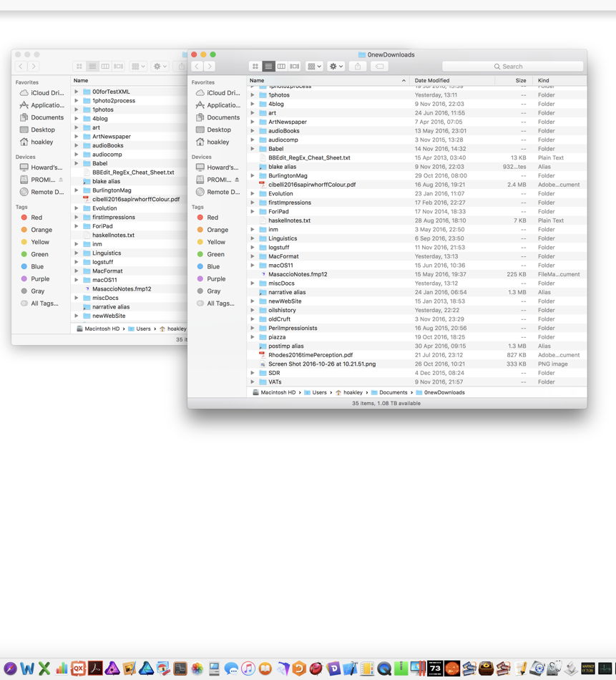
Task: Open Messages from the Dock
Action: (233, 669)
